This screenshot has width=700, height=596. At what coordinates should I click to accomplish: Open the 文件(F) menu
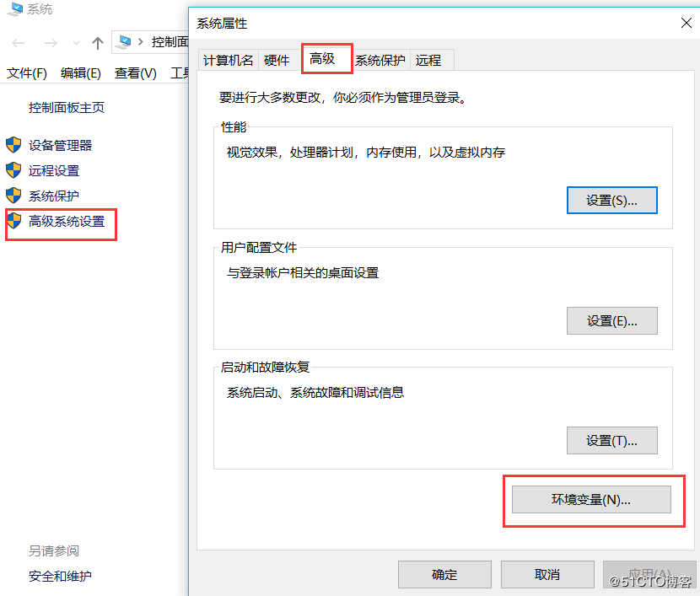(26, 73)
